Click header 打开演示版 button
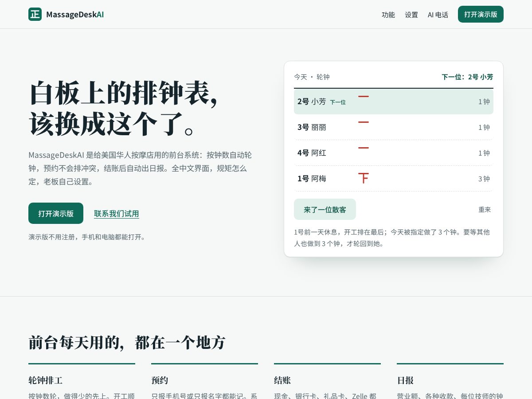Image resolution: width=532 pixels, height=399 pixels. click(481, 14)
